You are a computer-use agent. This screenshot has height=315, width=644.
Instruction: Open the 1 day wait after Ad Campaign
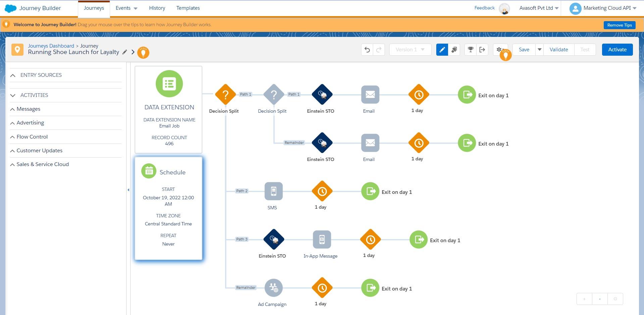pyautogui.click(x=322, y=288)
